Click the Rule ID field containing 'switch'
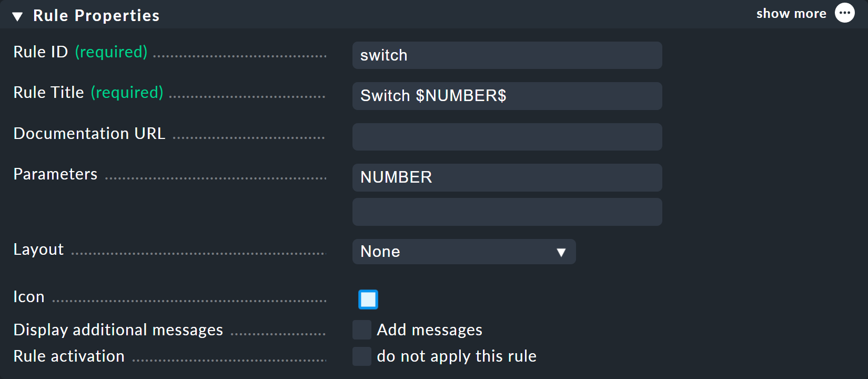 [506, 55]
